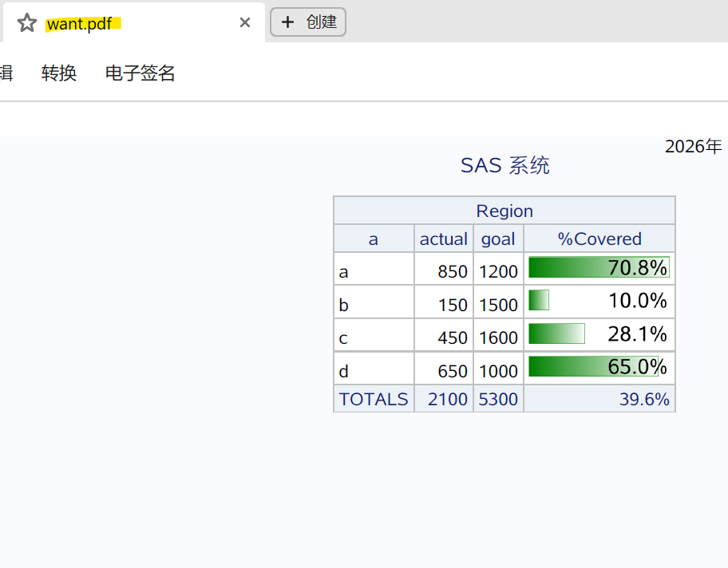Click the SAS 系统 title
728x568 pixels.
pyautogui.click(x=504, y=165)
